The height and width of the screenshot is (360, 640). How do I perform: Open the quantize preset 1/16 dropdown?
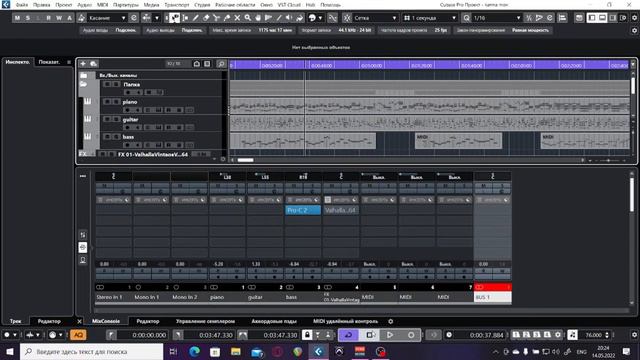pyautogui.click(x=497, y=18)
